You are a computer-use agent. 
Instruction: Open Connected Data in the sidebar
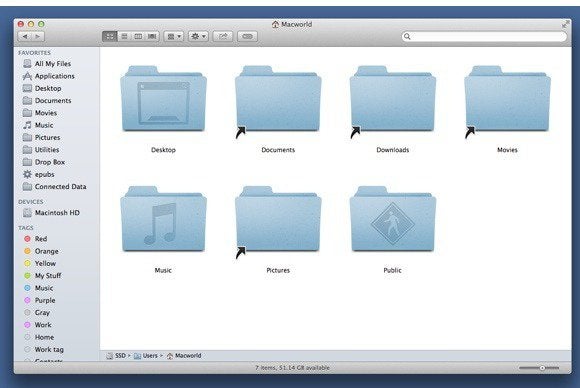54,186
